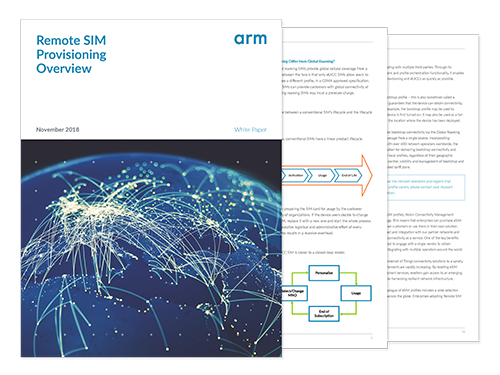Click the November 2018 date text
Viewport: 500px width, 375px height.
[58, 129]
